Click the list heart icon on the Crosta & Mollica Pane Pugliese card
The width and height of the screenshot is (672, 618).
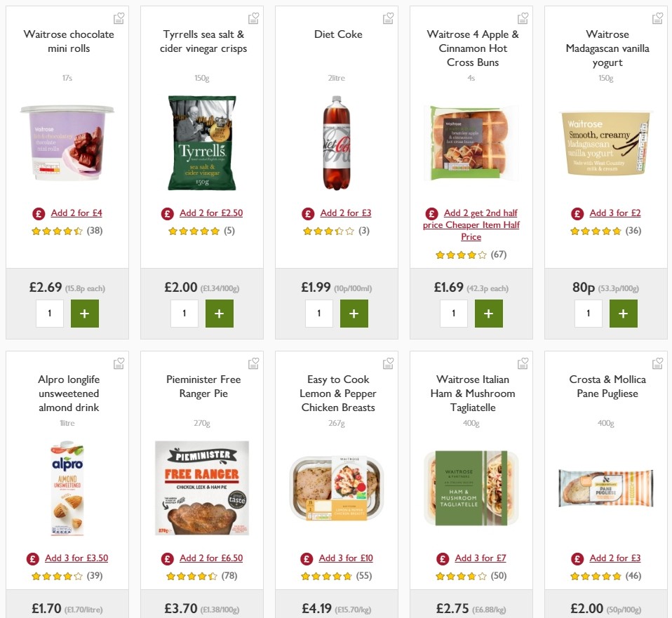click(657, 363)
